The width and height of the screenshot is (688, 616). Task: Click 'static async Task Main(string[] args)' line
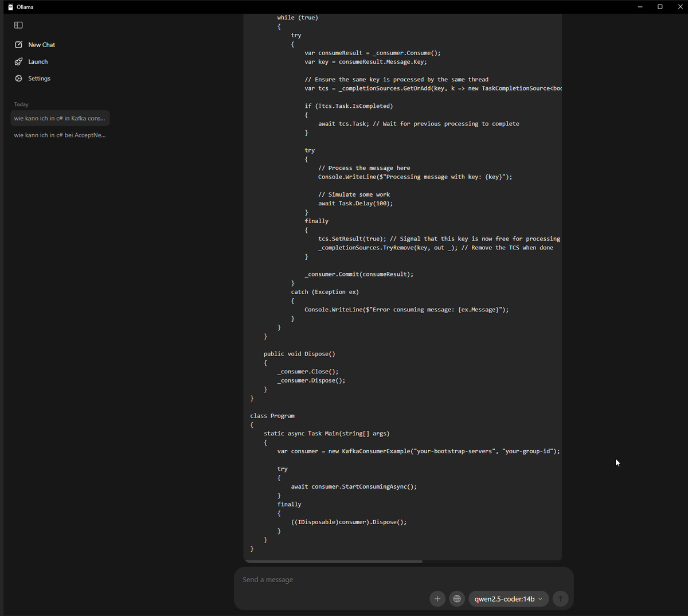[327, 434]
